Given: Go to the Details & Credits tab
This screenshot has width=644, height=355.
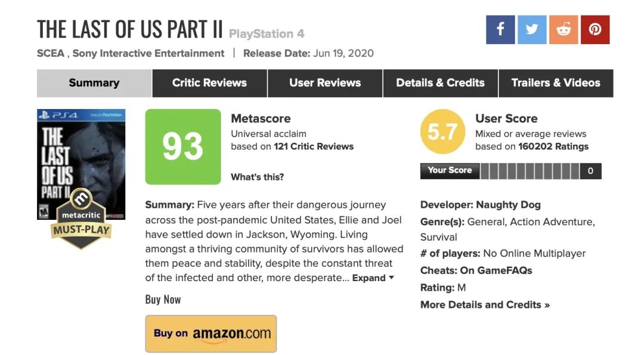Looking at the screenshot, I should click(440, 83).
